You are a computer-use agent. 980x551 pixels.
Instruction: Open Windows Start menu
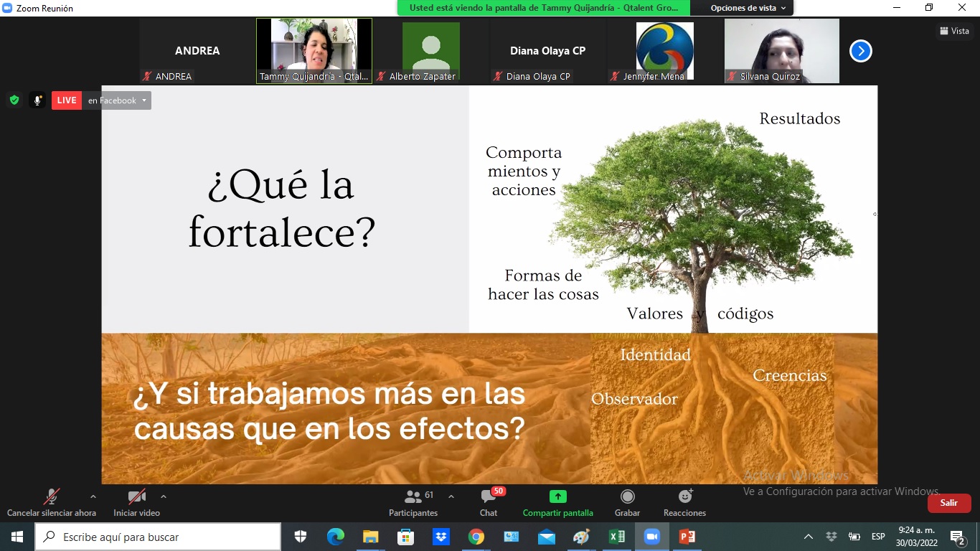click(17, 537)
